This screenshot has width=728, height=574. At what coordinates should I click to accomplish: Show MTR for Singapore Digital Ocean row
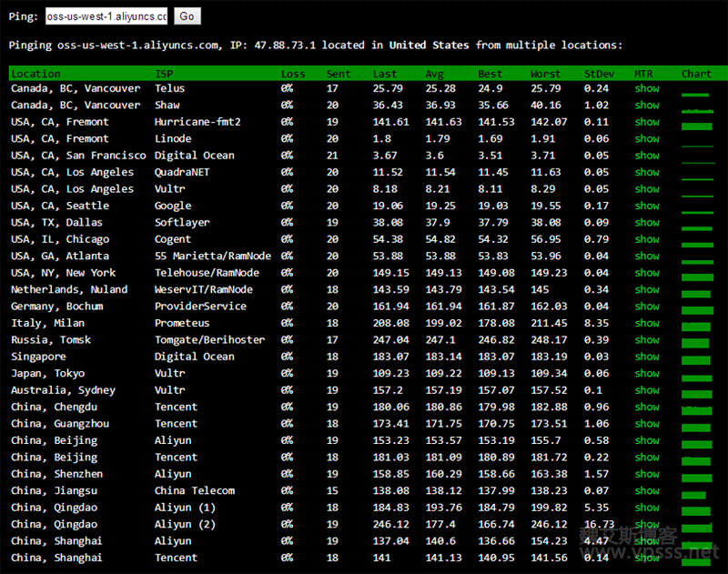647,357
